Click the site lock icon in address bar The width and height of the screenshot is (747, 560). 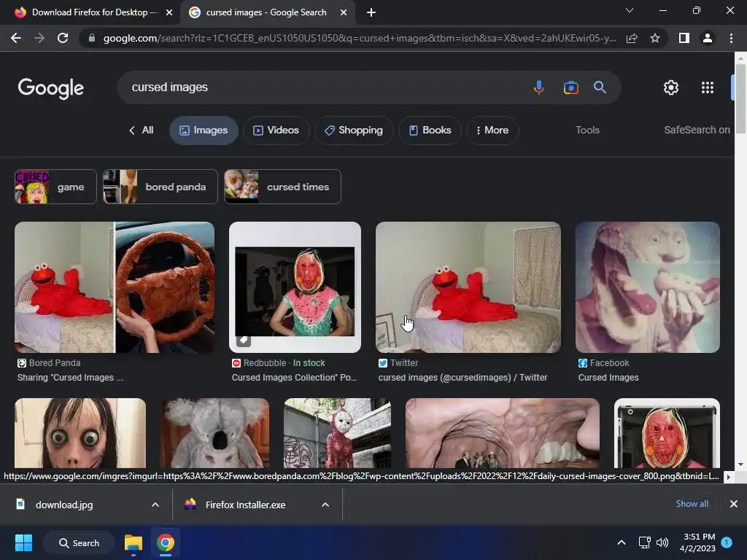[92, 38]
